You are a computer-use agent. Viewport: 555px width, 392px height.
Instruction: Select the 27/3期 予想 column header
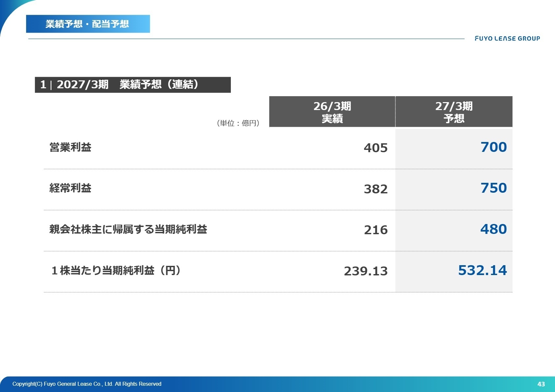(x=454, y=112)
